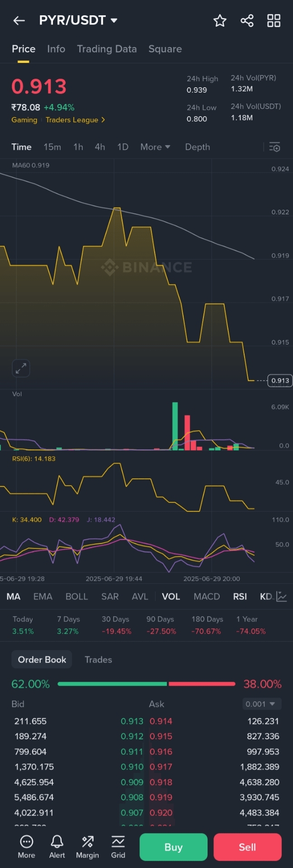
Task: Toggle the RSI indicator
Action: click(240, 596)
